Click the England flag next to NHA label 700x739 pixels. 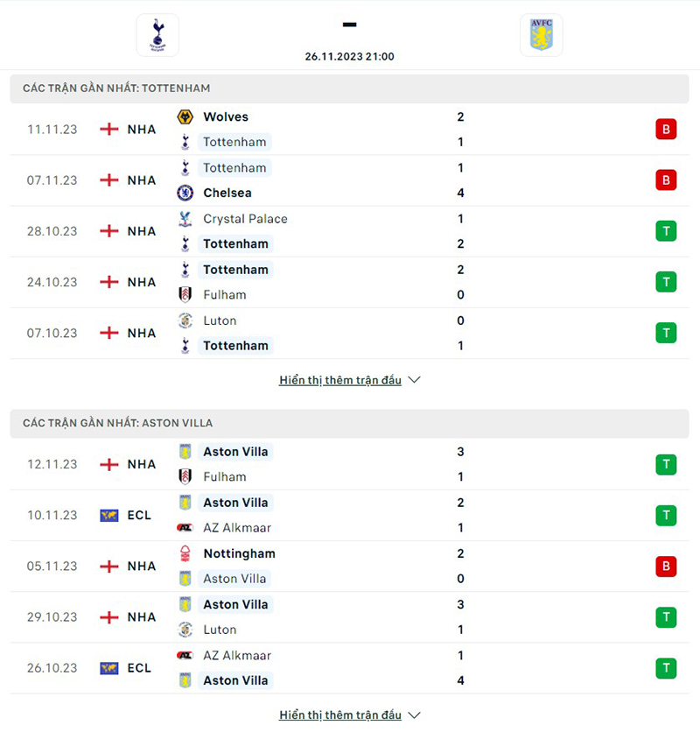coord(108,129)
